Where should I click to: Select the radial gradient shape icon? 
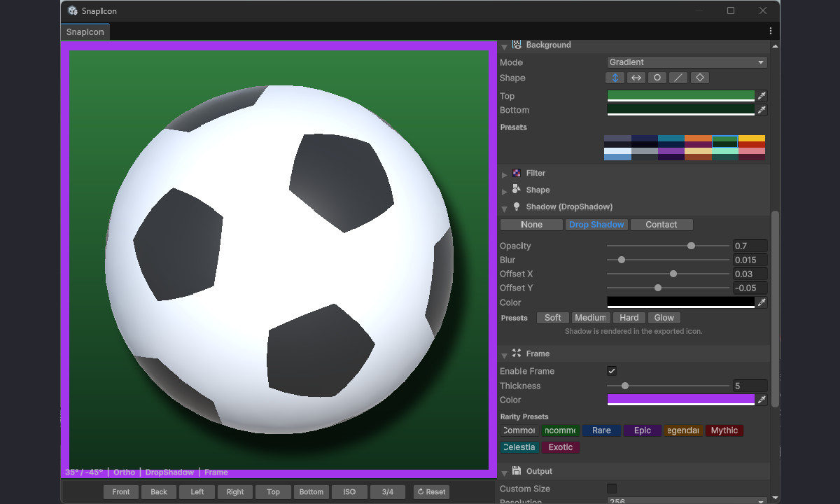tap(657, 77)
